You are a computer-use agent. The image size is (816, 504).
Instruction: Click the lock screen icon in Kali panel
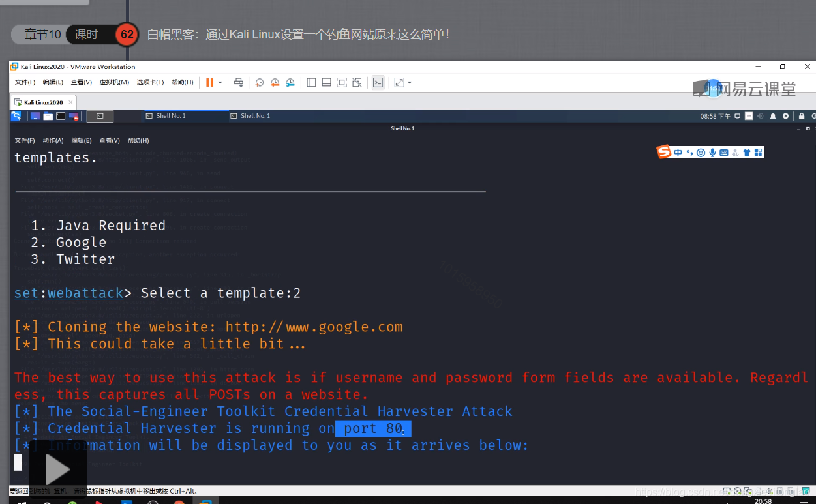pos(802,116)
